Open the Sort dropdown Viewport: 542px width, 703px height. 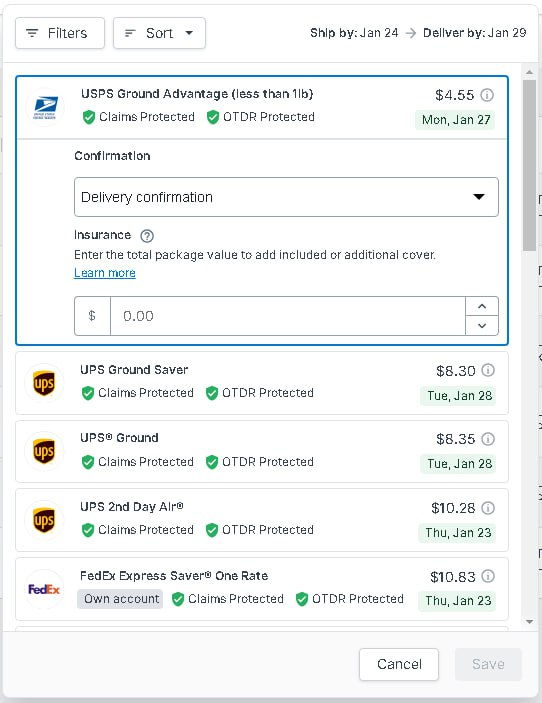(159, 33)
